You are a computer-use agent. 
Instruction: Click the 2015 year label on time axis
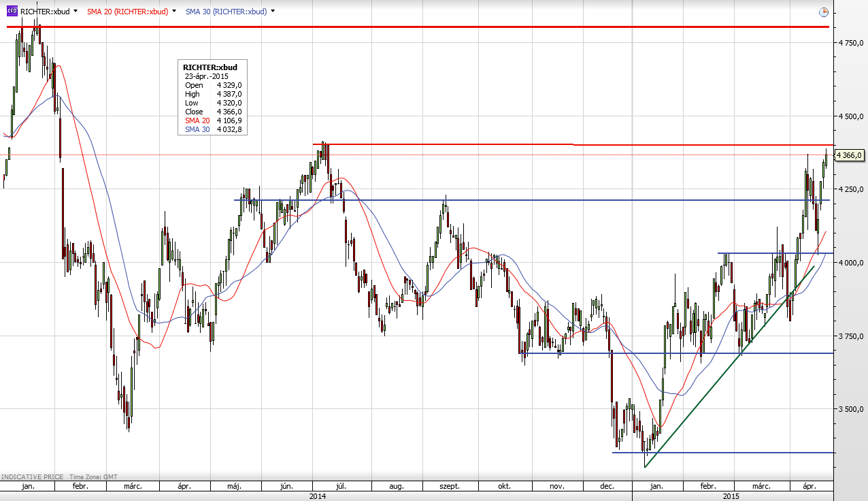pyautogui.click(x=731, y=496)
